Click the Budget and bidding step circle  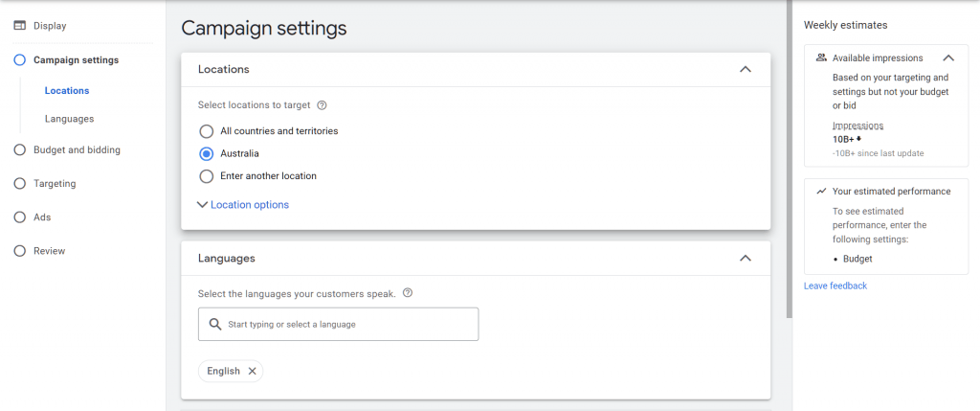tap(20, 150)
